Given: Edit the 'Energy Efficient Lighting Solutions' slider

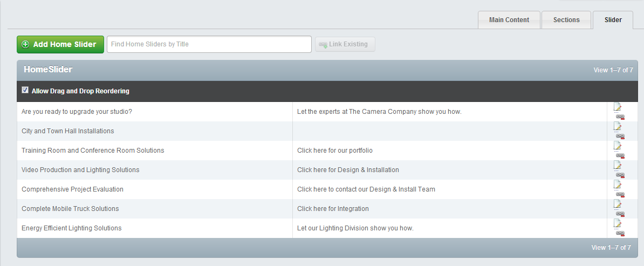Looking at the screenshot, I should pyautogui.click(x=618, y=223).
